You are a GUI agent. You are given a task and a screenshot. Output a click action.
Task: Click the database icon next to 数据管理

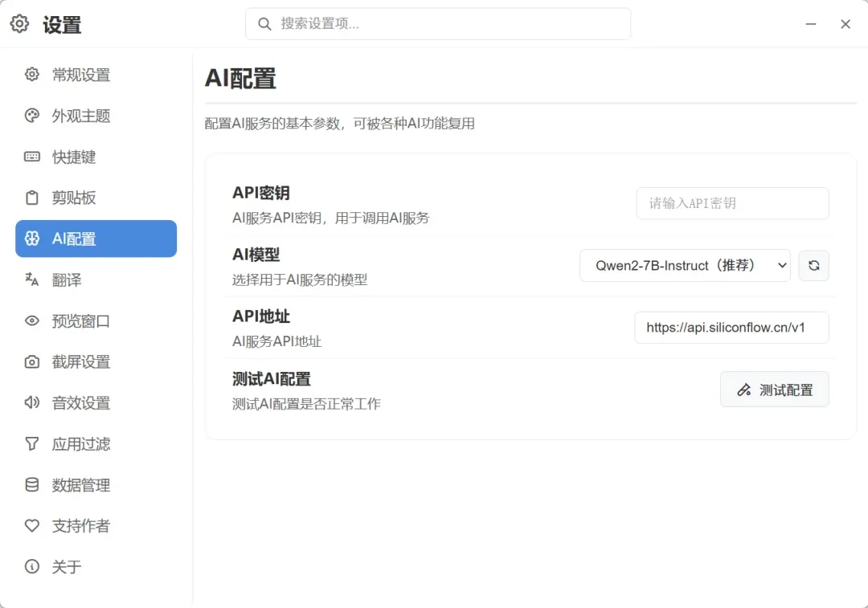32,484
